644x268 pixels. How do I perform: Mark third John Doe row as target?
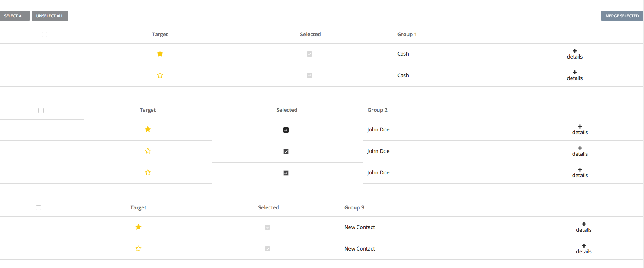pyautogui.click(x=148, y=172)
